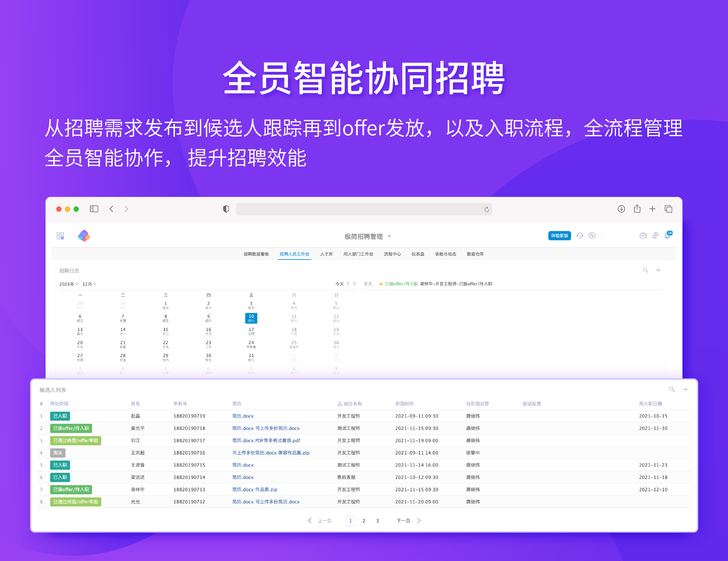Click 已通过终面/offer审批 tag for 光光

click(76, 502)
